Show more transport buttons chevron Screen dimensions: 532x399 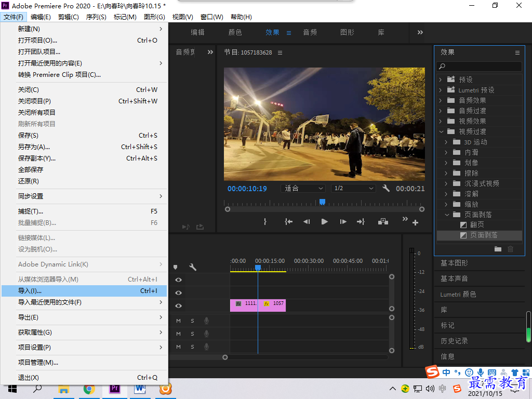[x=405, y=219]
